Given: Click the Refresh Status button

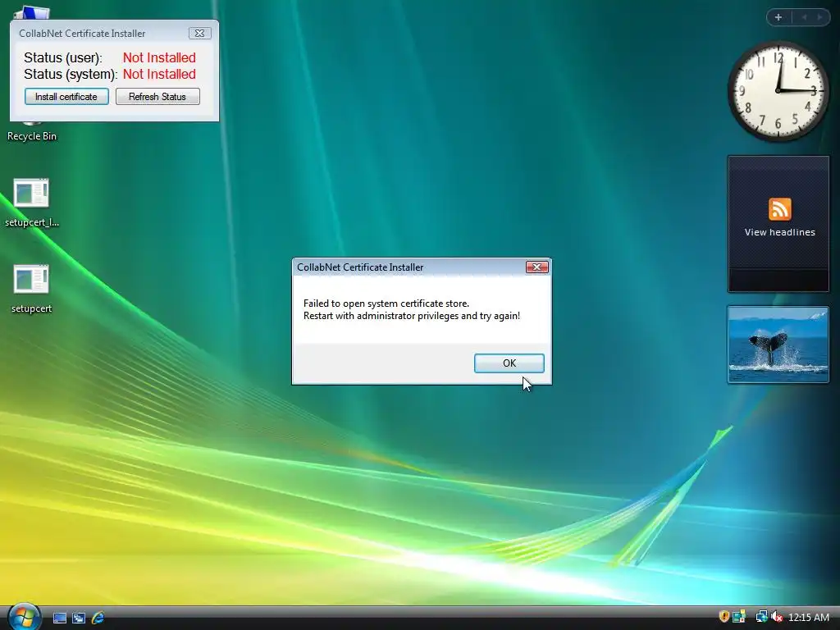Looking at the screenshot, I should (157, 97).
